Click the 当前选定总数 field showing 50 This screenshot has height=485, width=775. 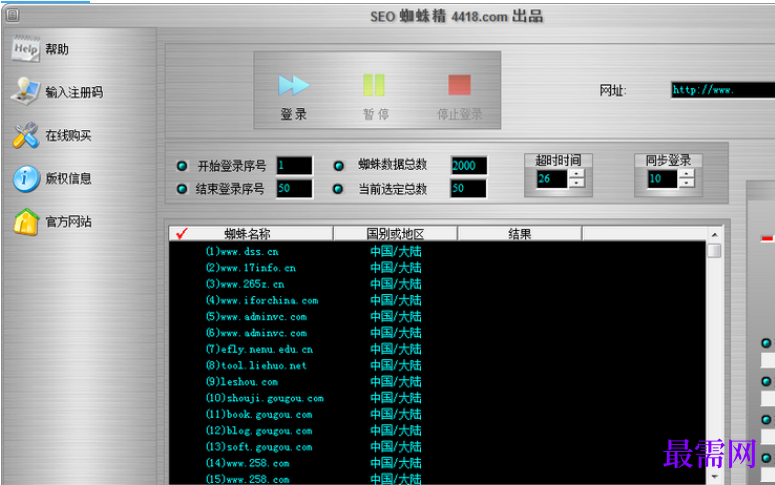coord(468,188)
